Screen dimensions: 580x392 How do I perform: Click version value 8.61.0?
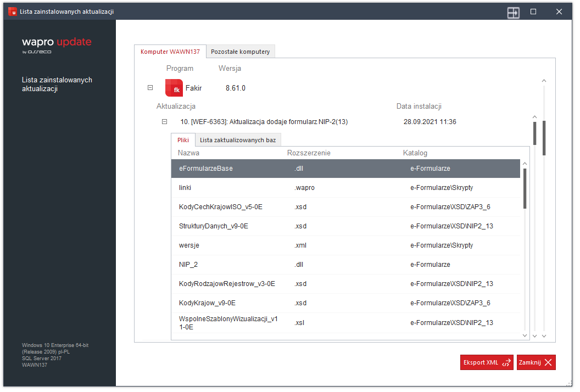coord(236,88)
